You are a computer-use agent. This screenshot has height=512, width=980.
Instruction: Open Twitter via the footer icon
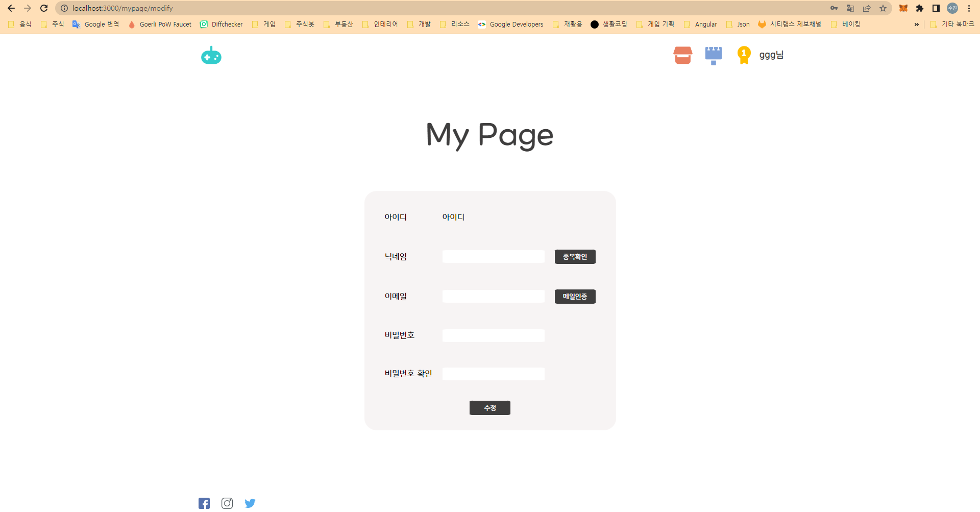tap(250, 503)
